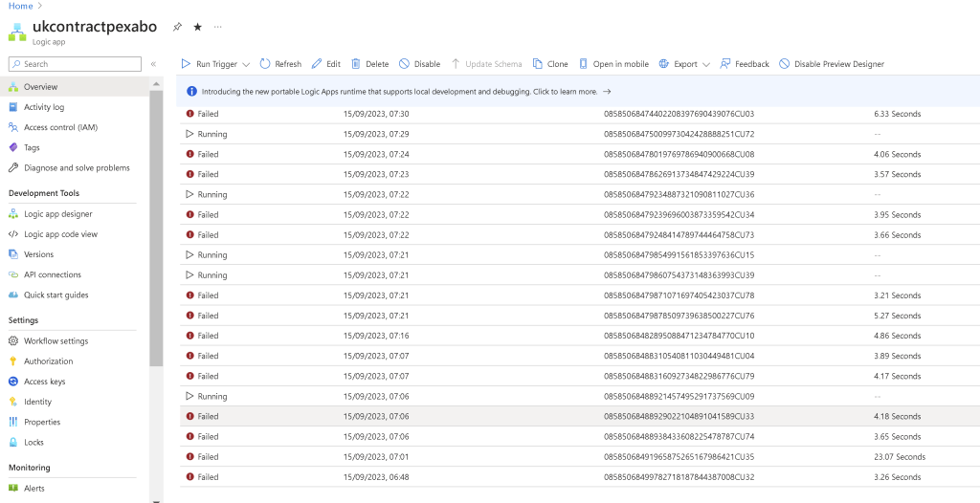The image size is (980, 503).
Task: Open in mobile
Action: click(613, 64)
